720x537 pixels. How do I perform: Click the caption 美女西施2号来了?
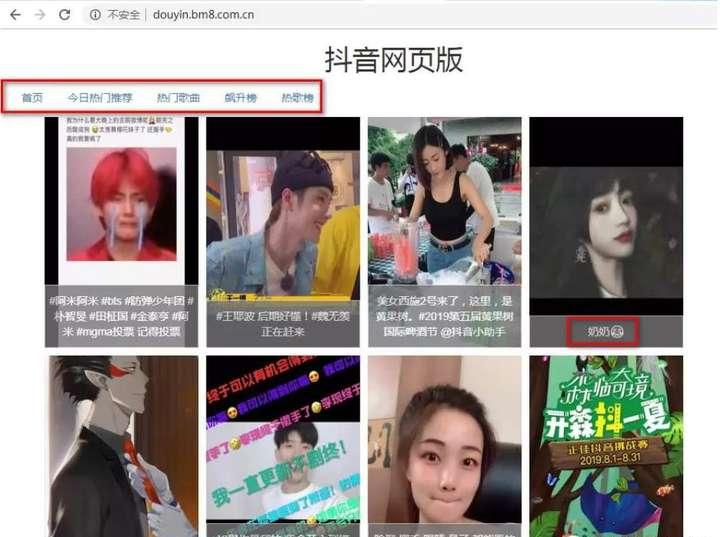[x=444, y=316]
